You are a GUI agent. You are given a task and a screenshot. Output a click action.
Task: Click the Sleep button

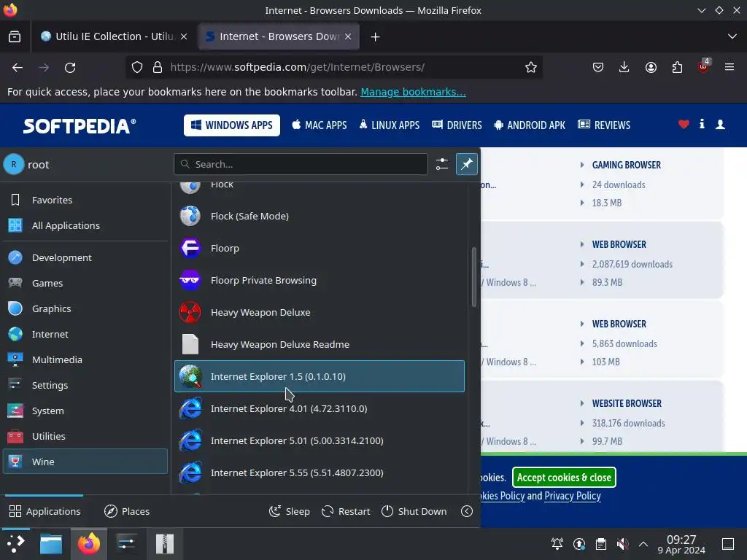289,511
